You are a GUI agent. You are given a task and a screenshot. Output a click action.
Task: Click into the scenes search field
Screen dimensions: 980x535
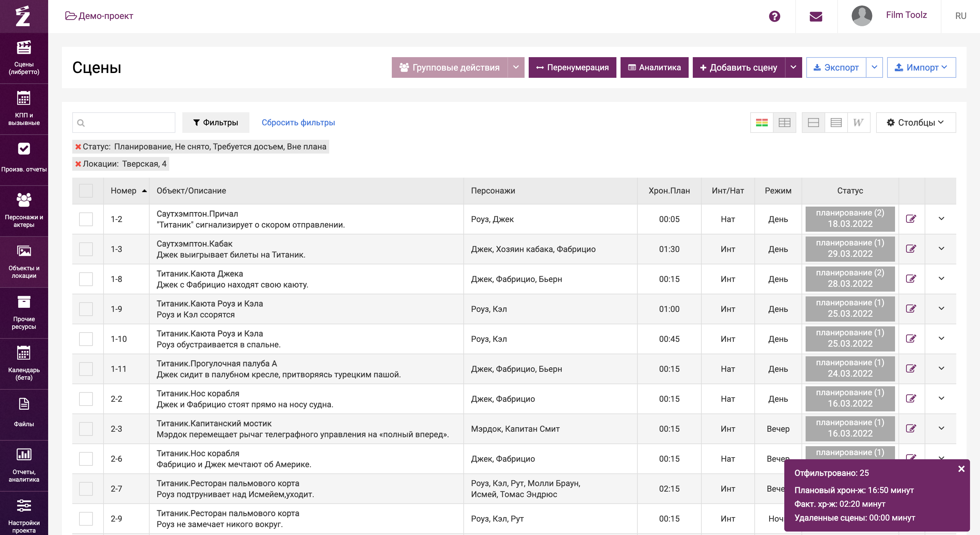click(x=123, y=123)
